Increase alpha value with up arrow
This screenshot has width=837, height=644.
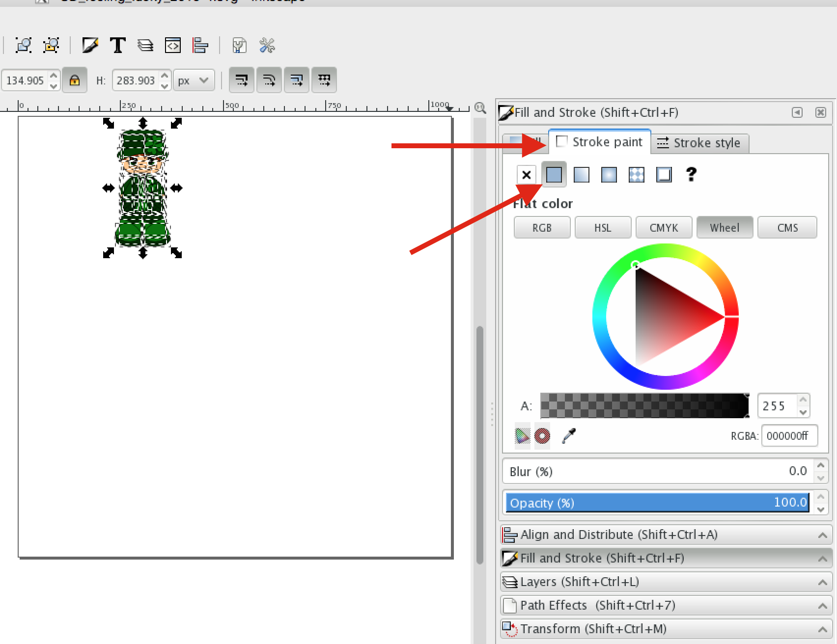click(x=803, y=400)
